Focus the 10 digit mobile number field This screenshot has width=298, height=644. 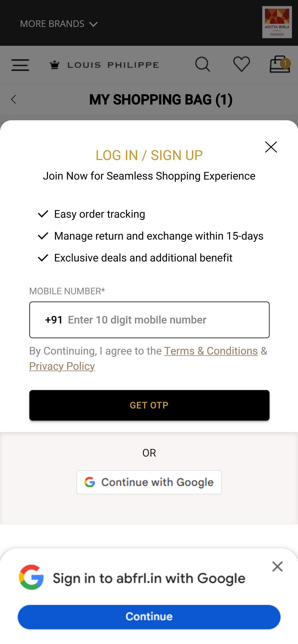[x=149, y=320]
